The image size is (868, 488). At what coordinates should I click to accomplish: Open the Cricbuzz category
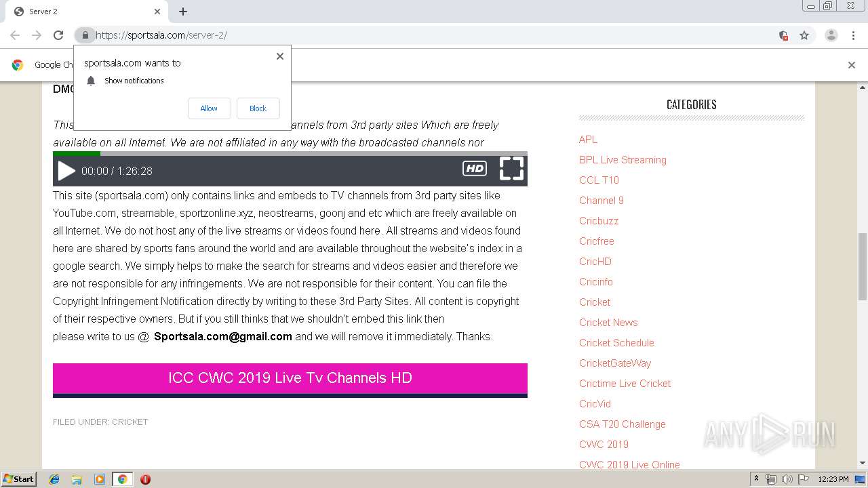(599, 220)
